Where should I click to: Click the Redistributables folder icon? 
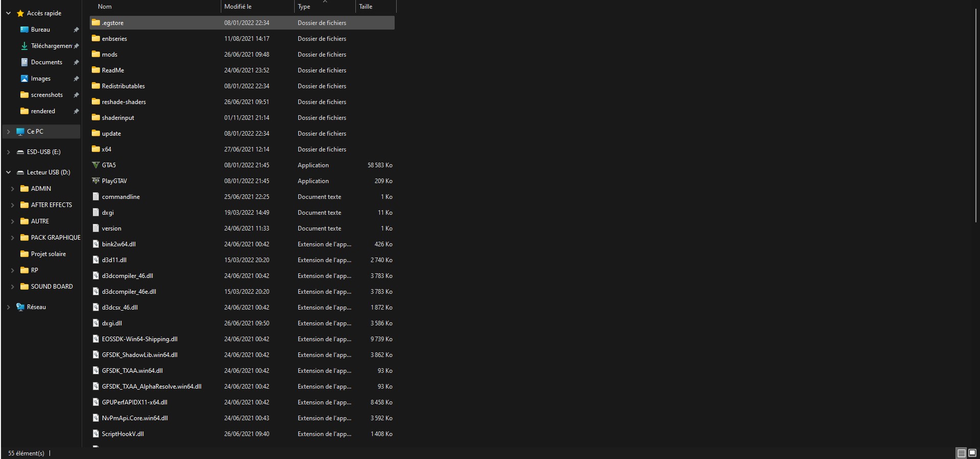(95, 86)
